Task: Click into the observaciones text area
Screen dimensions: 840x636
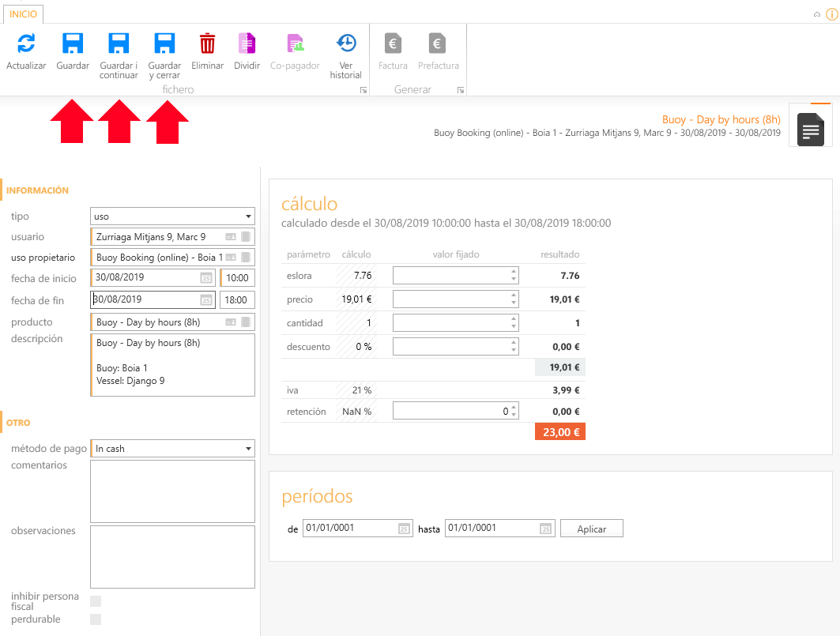Action: click(172, 557)
